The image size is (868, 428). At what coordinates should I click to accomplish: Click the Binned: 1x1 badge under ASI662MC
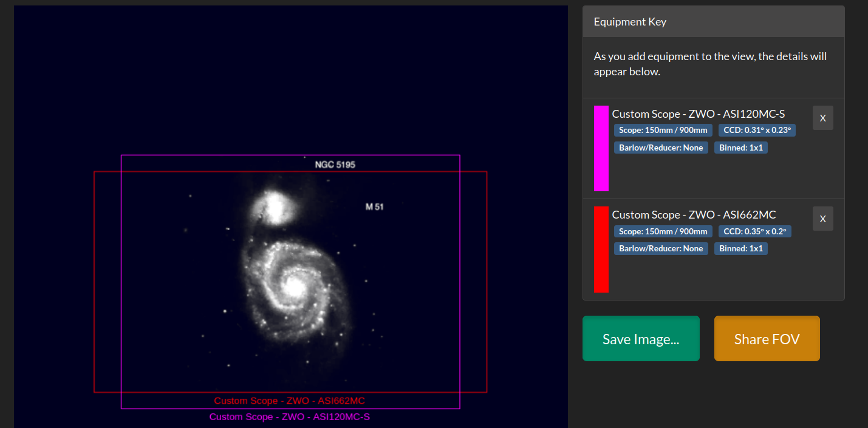coord(741,248)
